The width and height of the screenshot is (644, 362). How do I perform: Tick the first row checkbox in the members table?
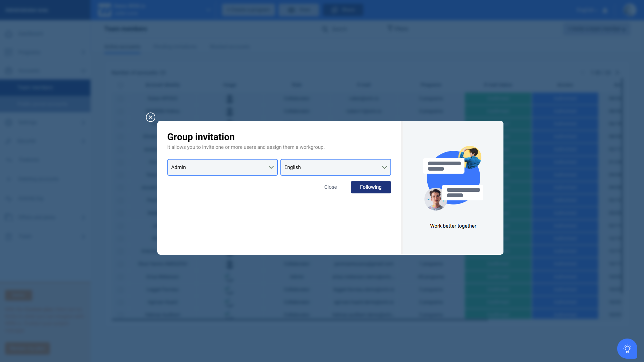pos(120,98)
